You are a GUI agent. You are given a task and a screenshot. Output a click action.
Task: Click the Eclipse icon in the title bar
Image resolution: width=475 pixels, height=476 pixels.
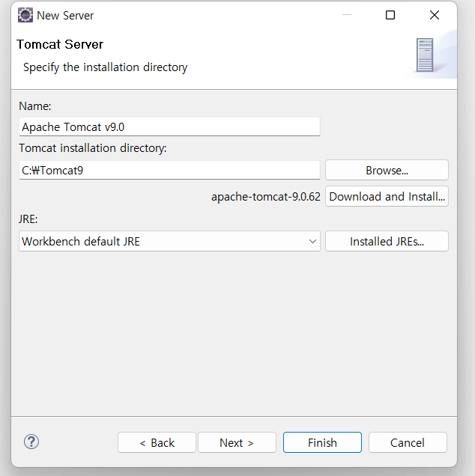tap(25, 15)
